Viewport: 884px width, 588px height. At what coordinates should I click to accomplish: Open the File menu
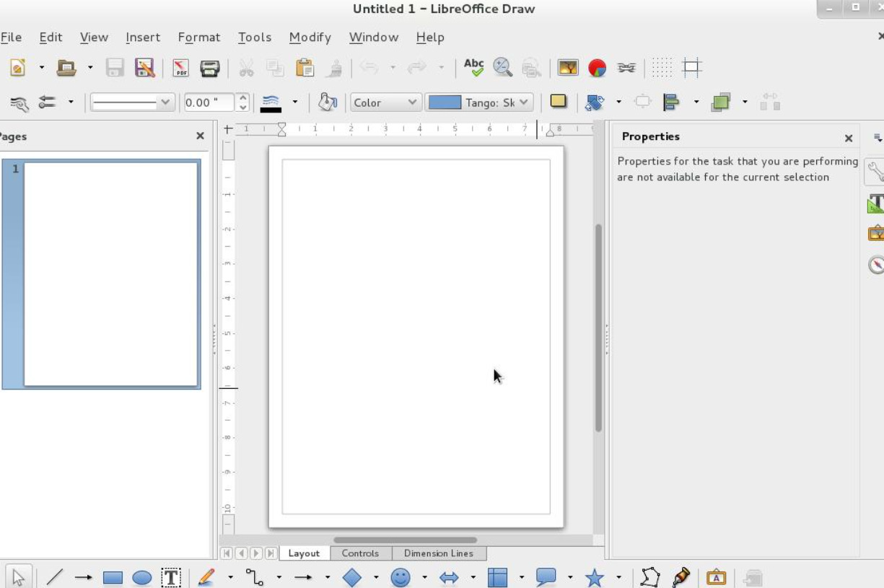click(x=11, y=37)
